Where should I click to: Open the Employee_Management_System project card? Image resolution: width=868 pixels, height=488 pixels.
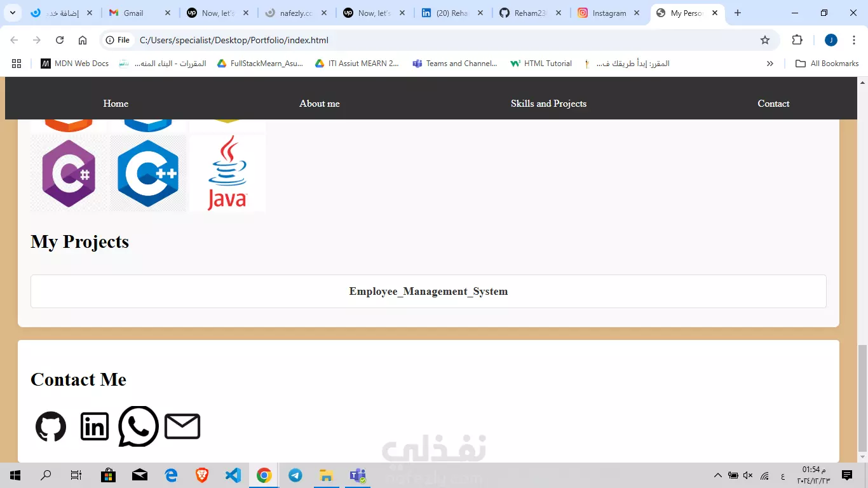(x=428, y=292)
